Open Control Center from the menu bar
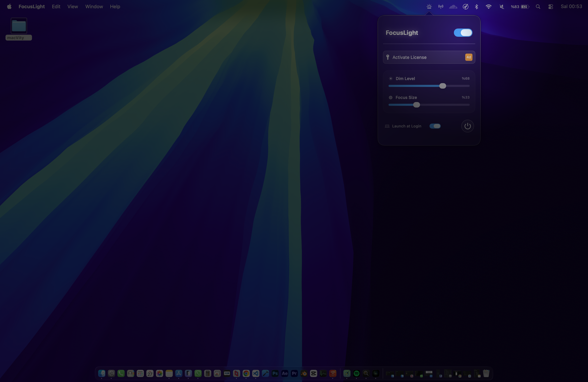 (x=551, y=6)
